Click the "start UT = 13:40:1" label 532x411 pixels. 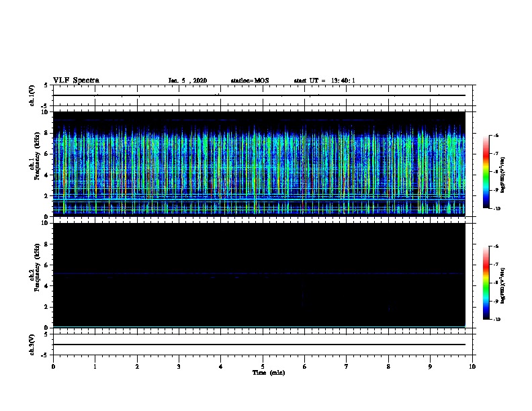324,81
